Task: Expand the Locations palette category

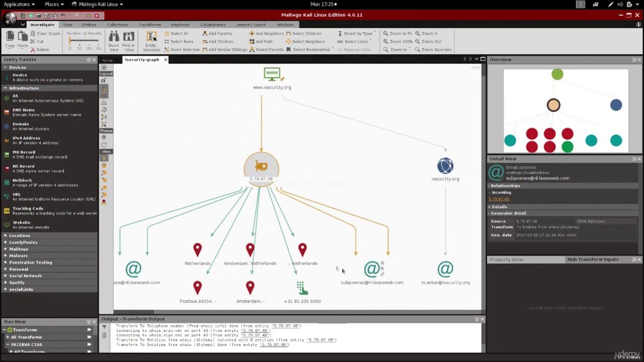Action: click(x=6, y=235)
